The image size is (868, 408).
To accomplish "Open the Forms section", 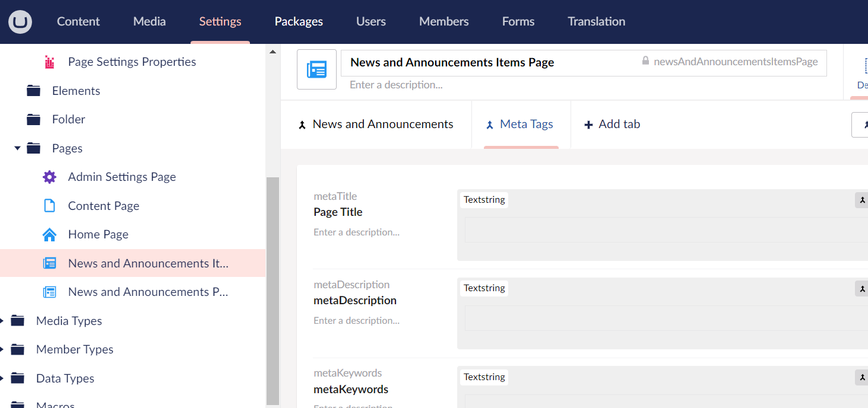I will click(518, 21).
